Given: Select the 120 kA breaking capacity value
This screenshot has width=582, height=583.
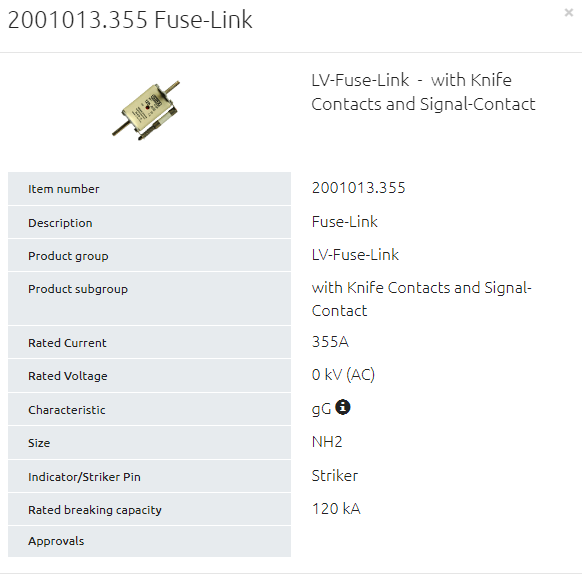Looking at the screenshot, I should [x=336, y=509].
